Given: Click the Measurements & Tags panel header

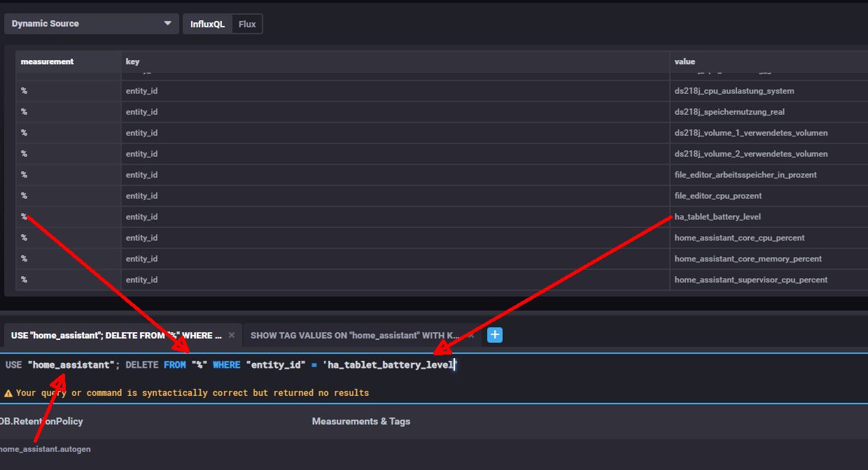Looking at the screenshot, I should click(361, 421).
